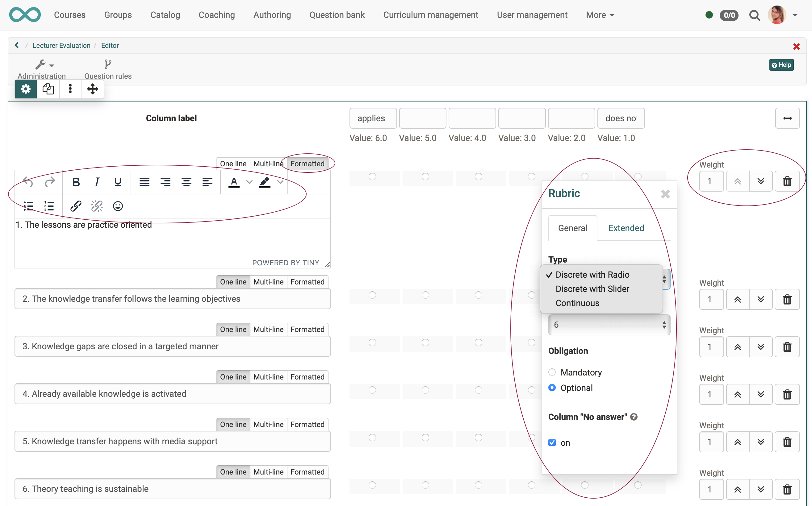Screen dimensions: 812x506
Task: Click the Help button
Action: 781,65
